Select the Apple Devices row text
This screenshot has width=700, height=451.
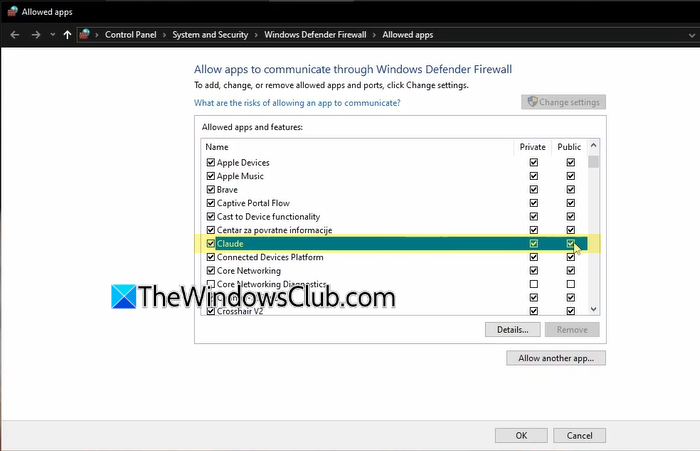243,163
